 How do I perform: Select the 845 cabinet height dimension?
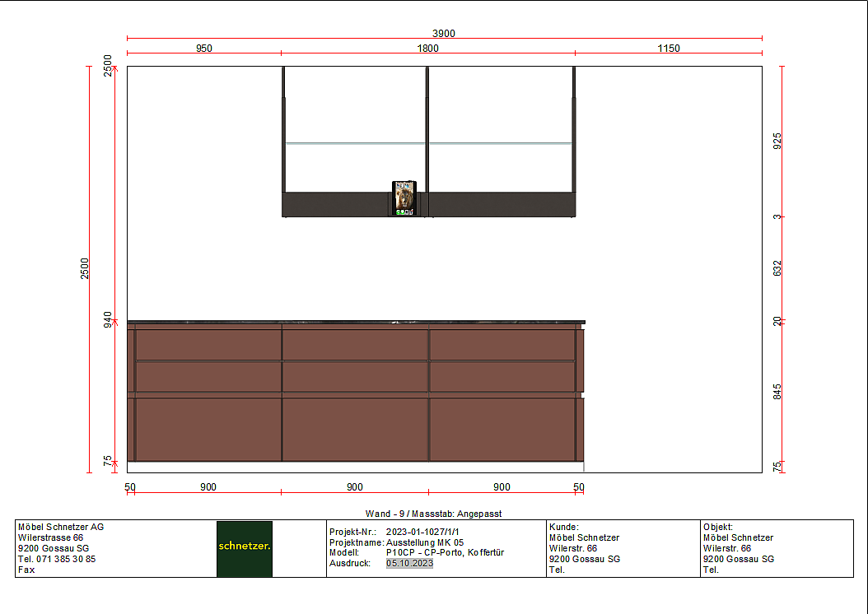point(777,392)
